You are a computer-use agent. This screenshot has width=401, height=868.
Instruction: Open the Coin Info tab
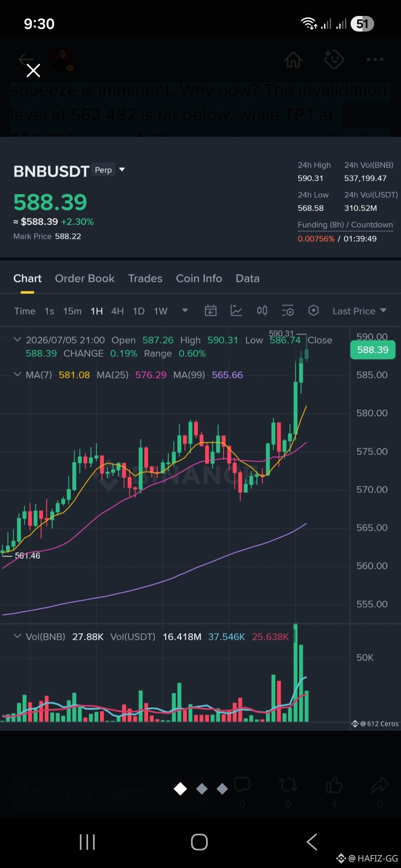pyautogui.click(x=199, y=279)
